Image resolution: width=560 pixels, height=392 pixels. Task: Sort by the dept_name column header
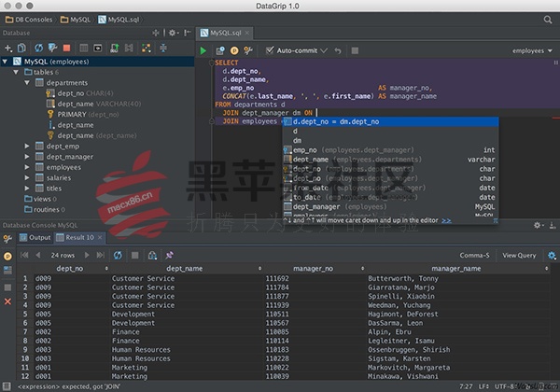click(x=184, y=269)
